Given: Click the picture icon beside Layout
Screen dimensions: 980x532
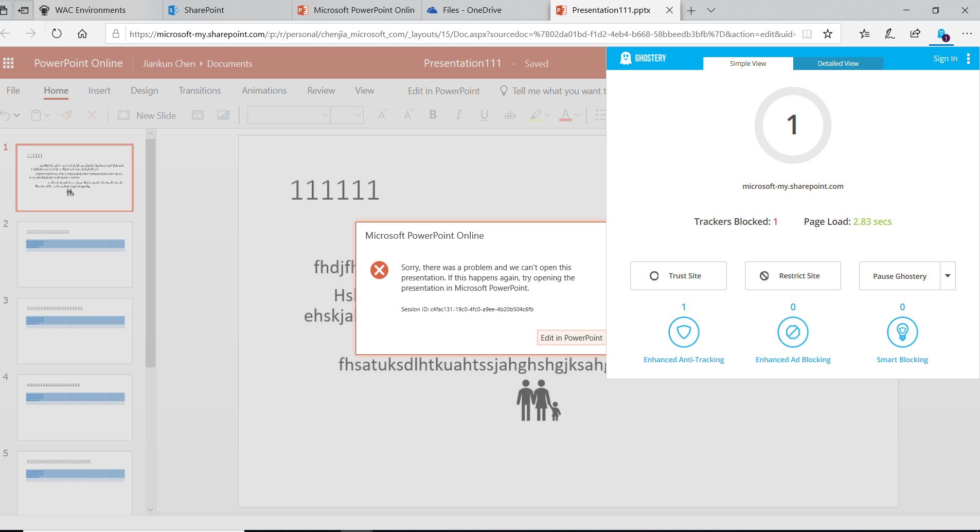Looking at the screenshot, I should pyautogui.click(x=223, y=115).
